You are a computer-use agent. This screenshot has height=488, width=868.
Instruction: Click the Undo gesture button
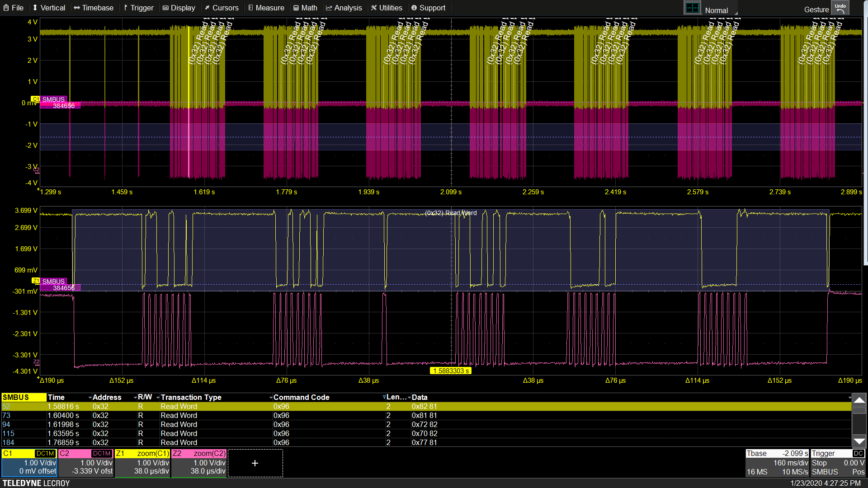[x=840, y=8]
